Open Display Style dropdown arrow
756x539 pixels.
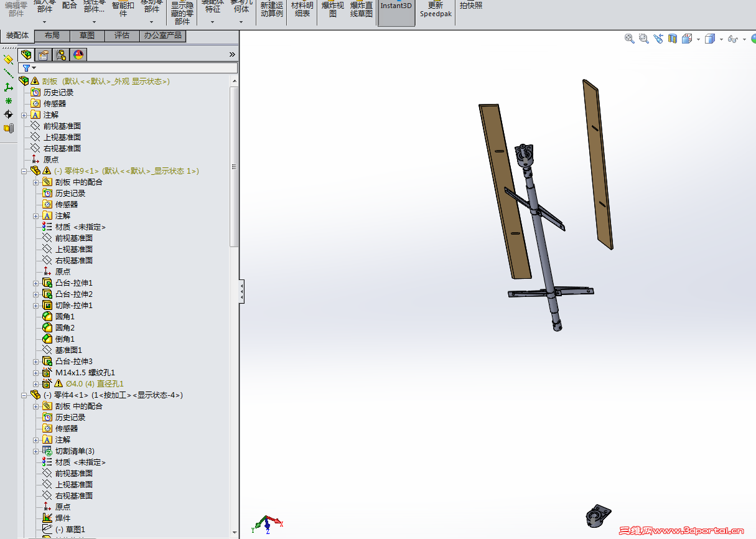pos(721,39)
